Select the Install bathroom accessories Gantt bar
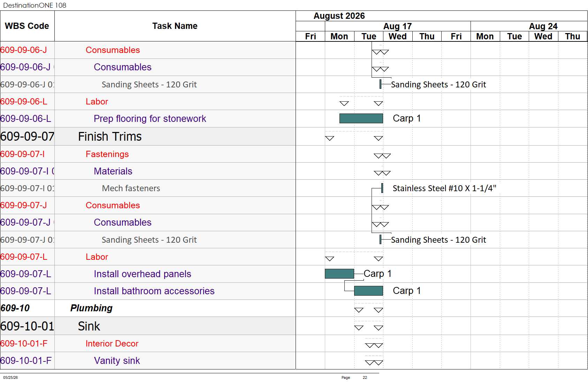Image resolution: width=588 pixels, height=382 pixels. (x=368, y=291)
